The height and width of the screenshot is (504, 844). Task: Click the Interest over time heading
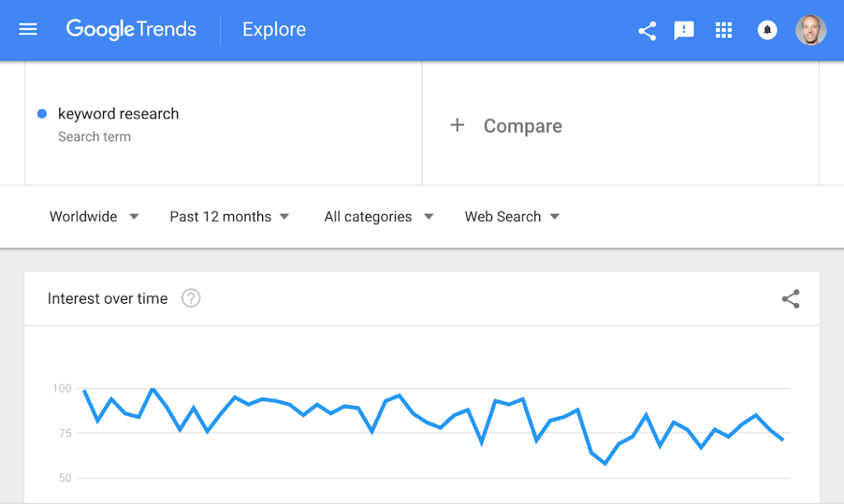click(x=108, y=298)
